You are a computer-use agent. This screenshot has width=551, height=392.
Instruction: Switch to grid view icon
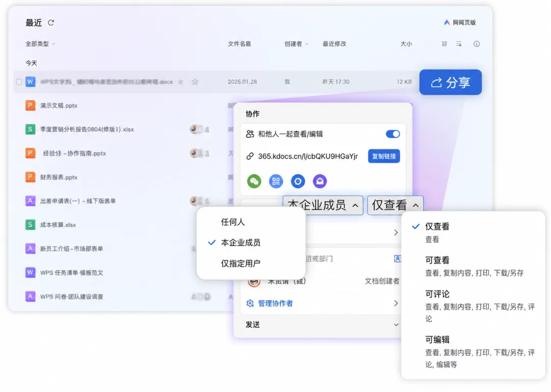444,44
